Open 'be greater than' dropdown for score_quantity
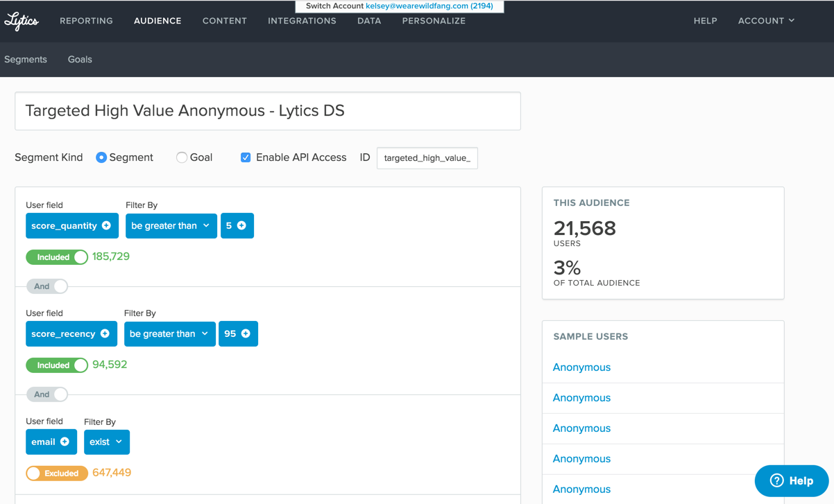 pyautogui.click(x=171, y=225)
